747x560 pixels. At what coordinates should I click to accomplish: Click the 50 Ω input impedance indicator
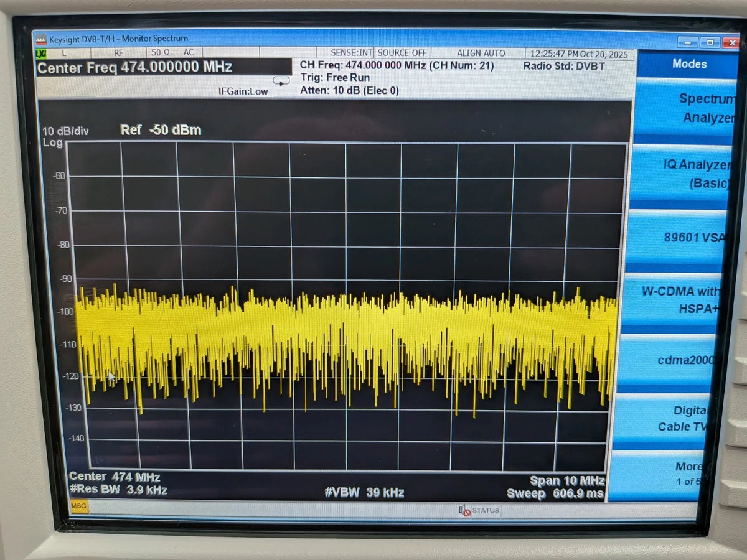pos(161,53)
